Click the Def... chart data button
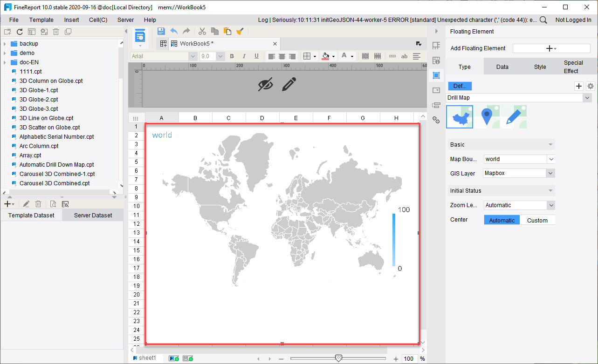Screen dimensions: 598x364 coord(460,86)
